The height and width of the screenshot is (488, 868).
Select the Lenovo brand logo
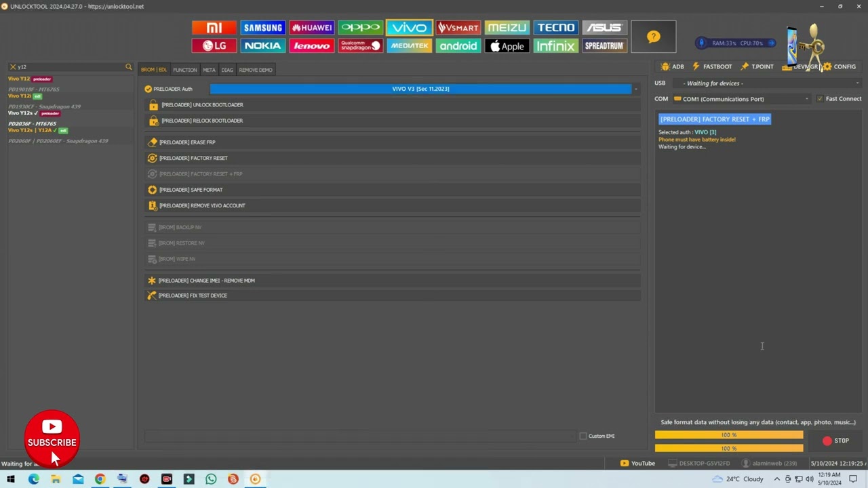pos(312,46)
